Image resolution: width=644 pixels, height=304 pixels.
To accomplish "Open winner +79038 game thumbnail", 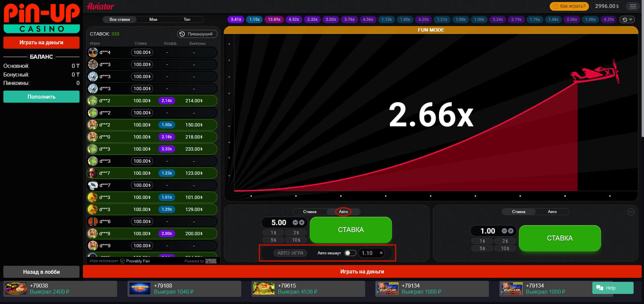I will [15, 289].
